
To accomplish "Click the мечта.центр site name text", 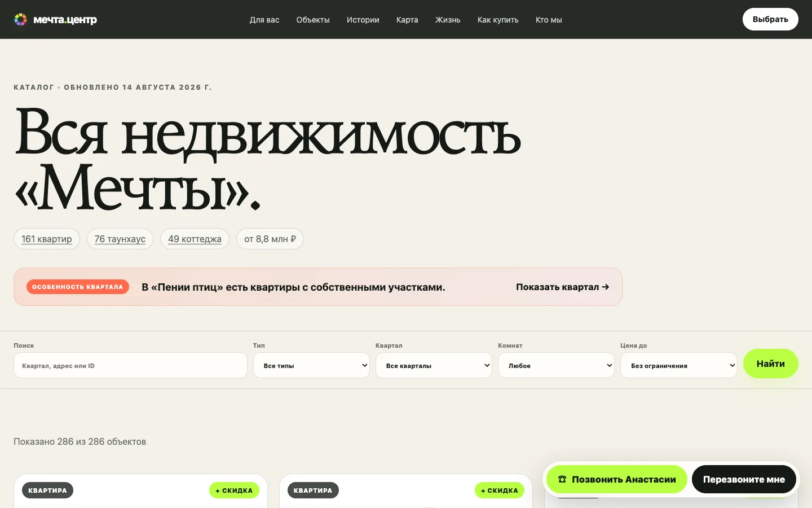I will 65,20.
